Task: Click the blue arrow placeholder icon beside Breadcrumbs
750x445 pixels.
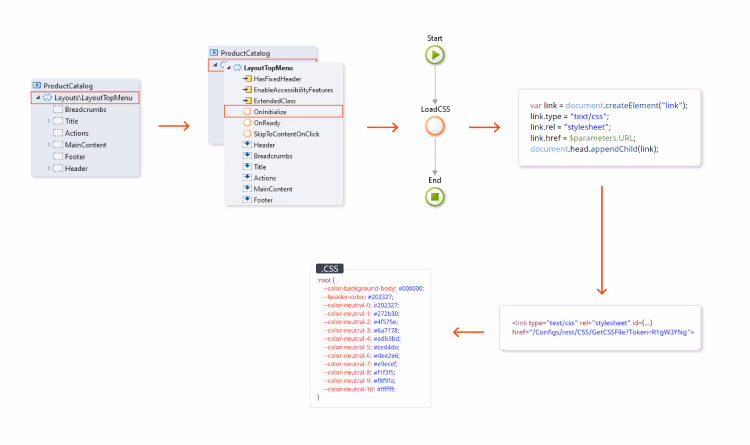Action: point(247,156)
